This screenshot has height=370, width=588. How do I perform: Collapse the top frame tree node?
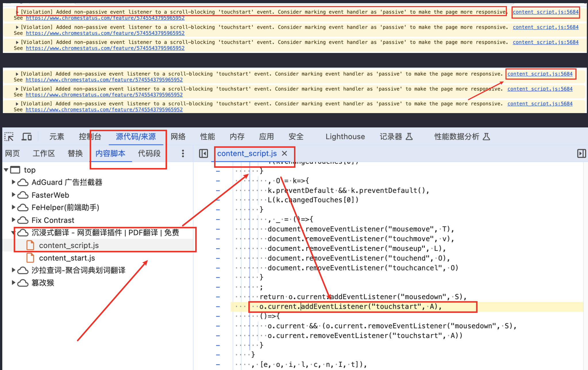coord(6,170)
